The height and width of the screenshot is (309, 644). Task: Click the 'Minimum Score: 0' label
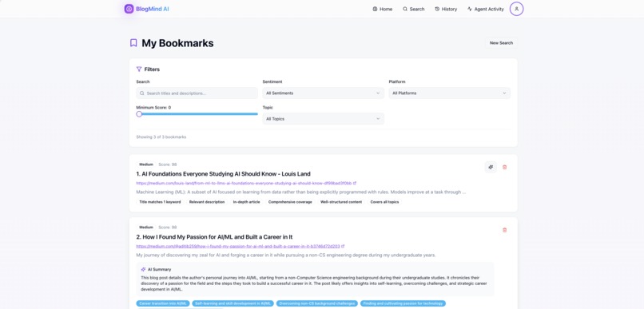(153, 108)
